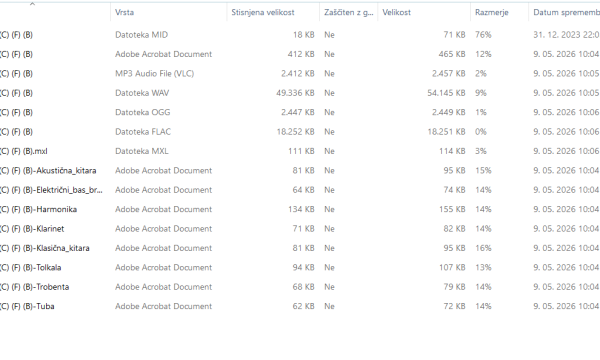Image resolution: width=600 pixels, height=360 pixels.
Task: Click the 76% ratio value
Action: 483,35
